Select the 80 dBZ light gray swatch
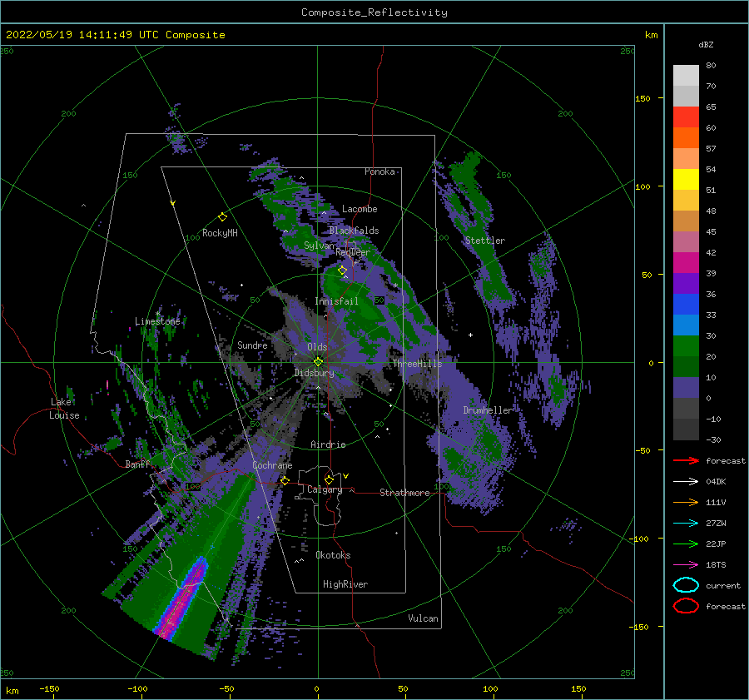Image resolution: width=749 pixels, height=700 pixels. [686, 75]
